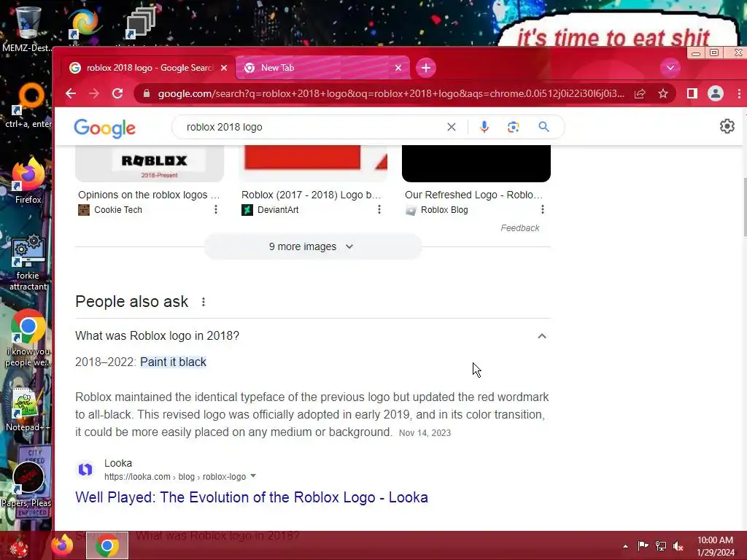Open Our Refreshed Logo result

coord(473,195)
